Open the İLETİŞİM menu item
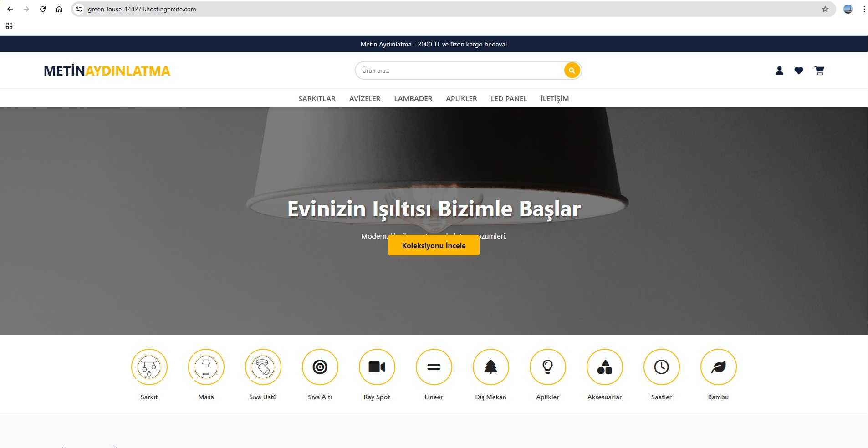Screen dimensions: 868x448 point(554,98)
